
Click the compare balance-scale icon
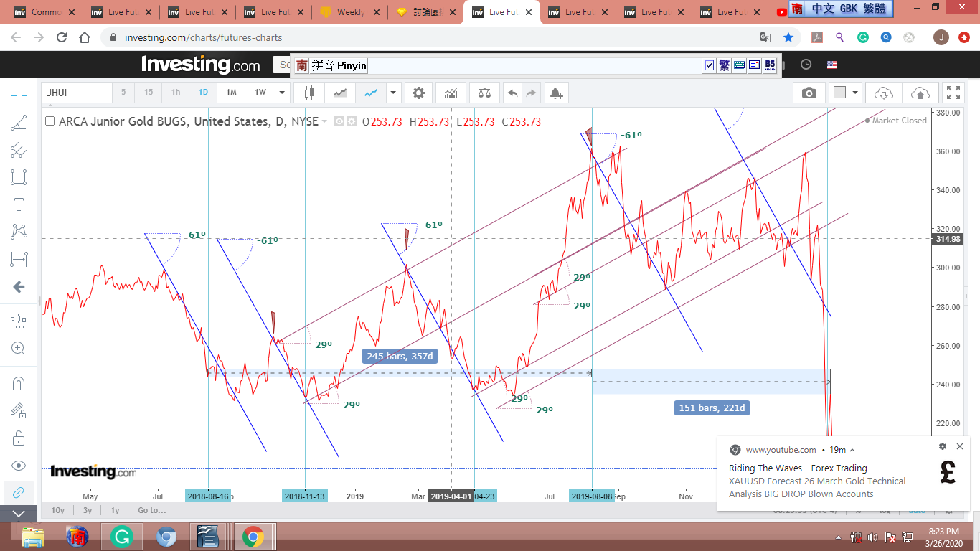pyautogui.click(x=484, y=93)
